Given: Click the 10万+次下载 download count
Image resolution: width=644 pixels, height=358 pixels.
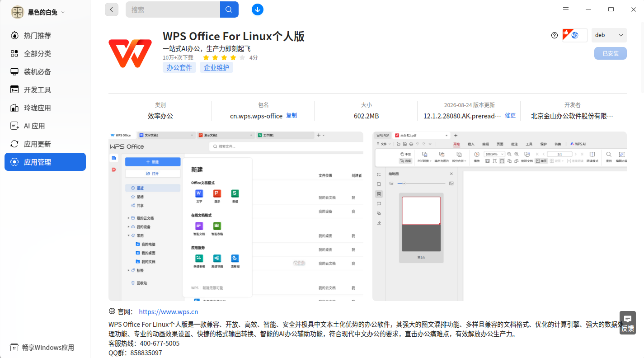Looking at the screenshot, I should pyautogui.click(x=178, y=58).
